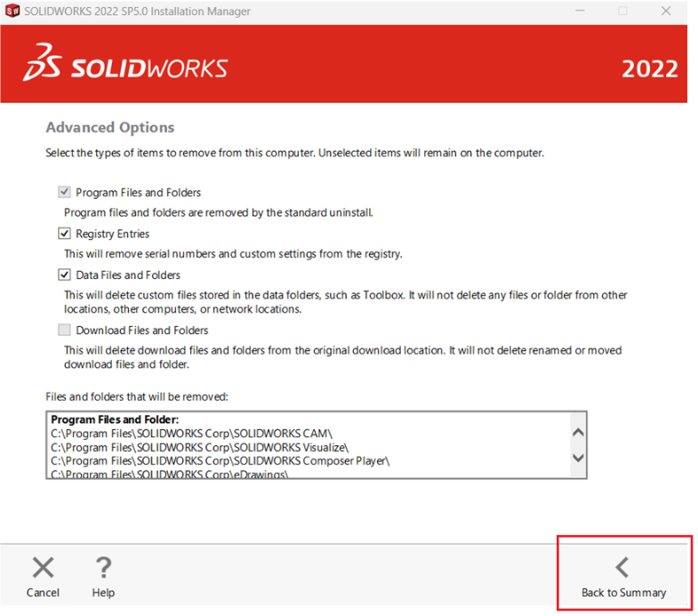
Task: Select the SOLIDWORKS Visualize path entry
Action: [199, 447]
